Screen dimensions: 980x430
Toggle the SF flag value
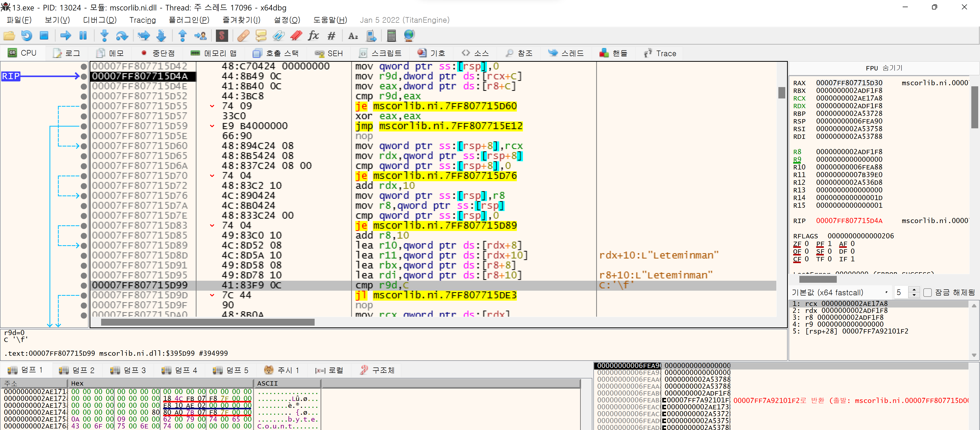(830, 252)
